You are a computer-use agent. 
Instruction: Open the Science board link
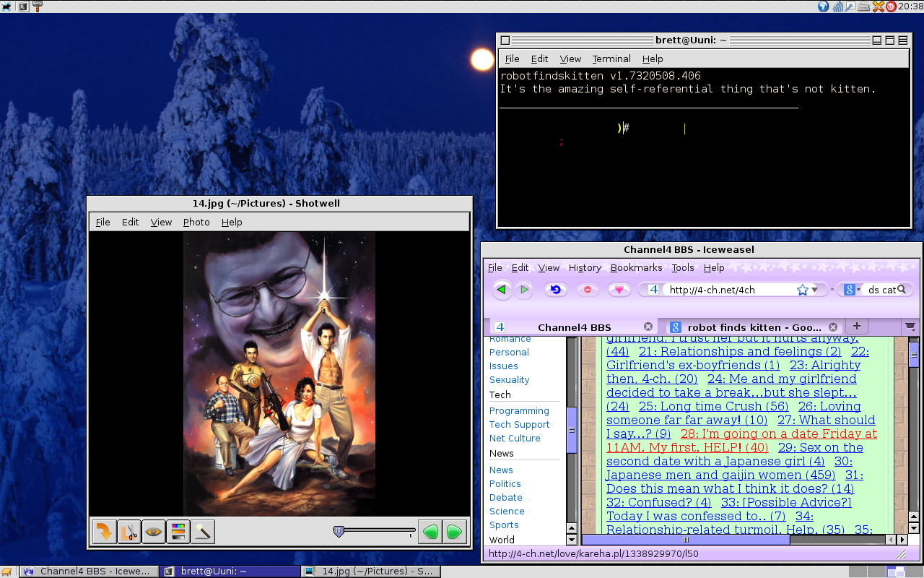(x=507, y=511)
